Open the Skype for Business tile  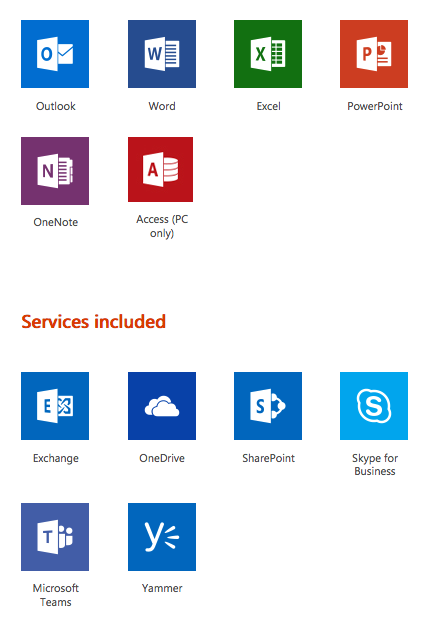(374, 406)
